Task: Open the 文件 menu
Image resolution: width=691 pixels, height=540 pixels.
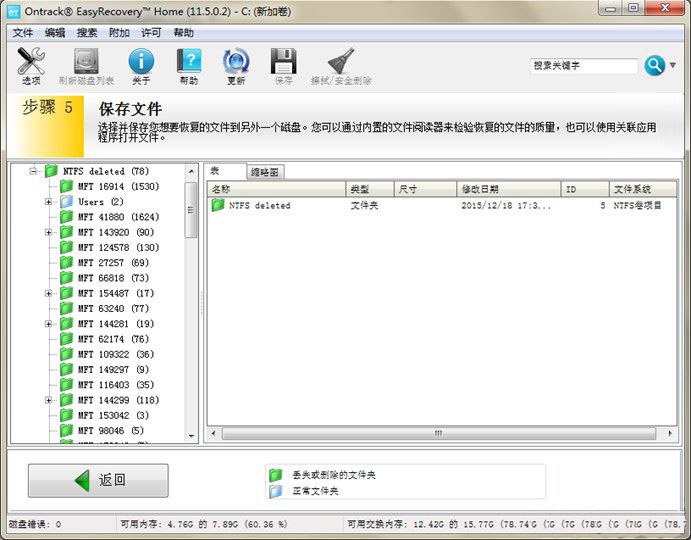Action: (x=23, y=33)
